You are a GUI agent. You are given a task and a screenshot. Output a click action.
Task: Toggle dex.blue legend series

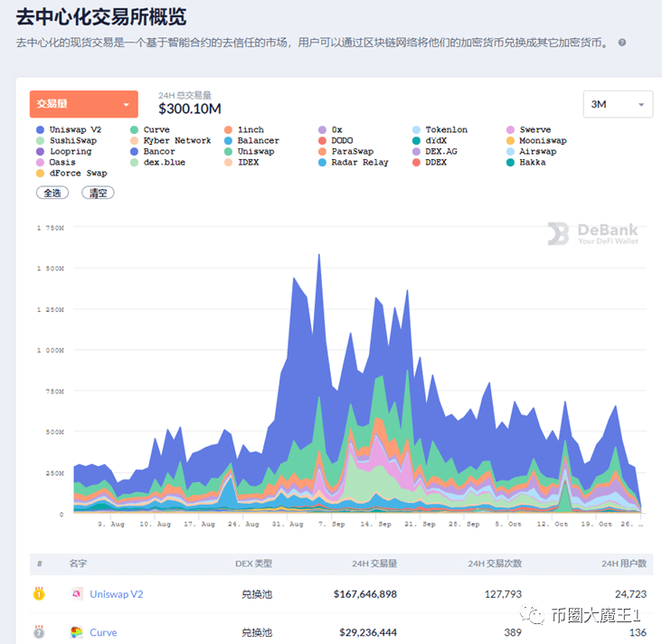pos(157,162)
